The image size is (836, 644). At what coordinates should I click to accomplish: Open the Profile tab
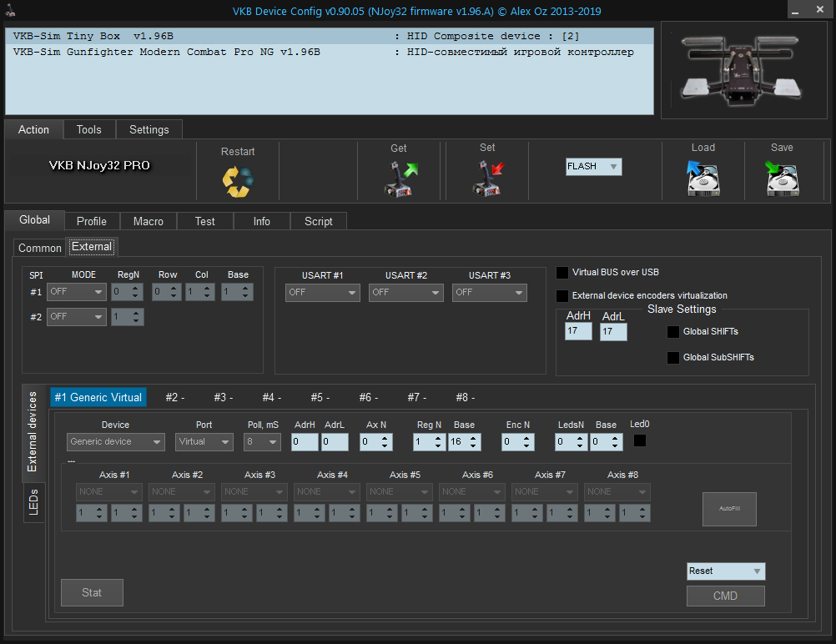point(92,221)
